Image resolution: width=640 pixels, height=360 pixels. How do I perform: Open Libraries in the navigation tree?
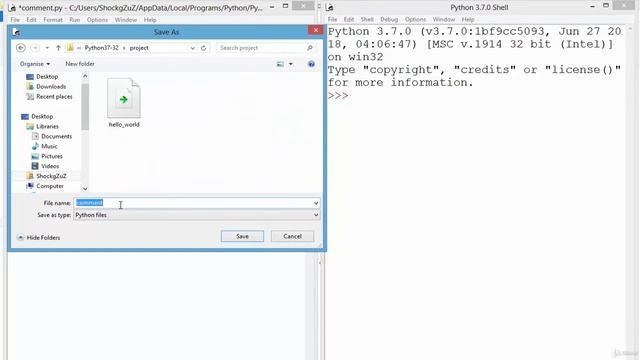click(42, 127)
